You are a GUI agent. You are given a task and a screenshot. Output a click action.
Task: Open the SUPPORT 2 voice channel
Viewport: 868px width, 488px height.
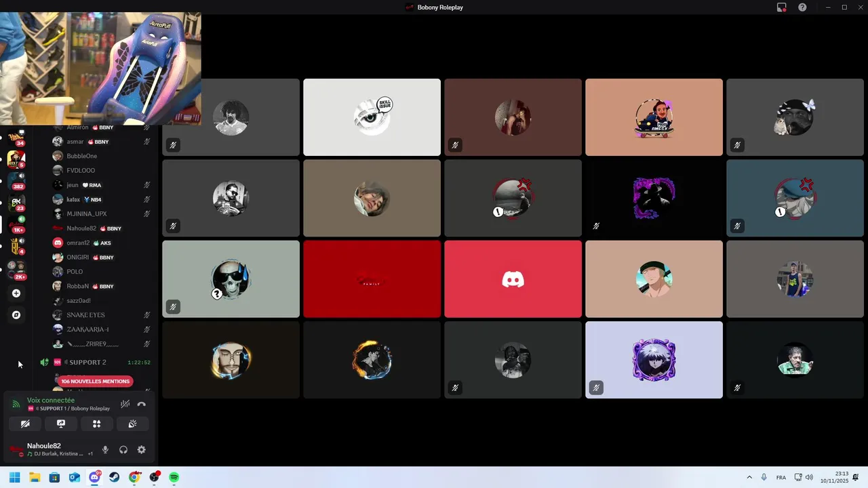95,362
